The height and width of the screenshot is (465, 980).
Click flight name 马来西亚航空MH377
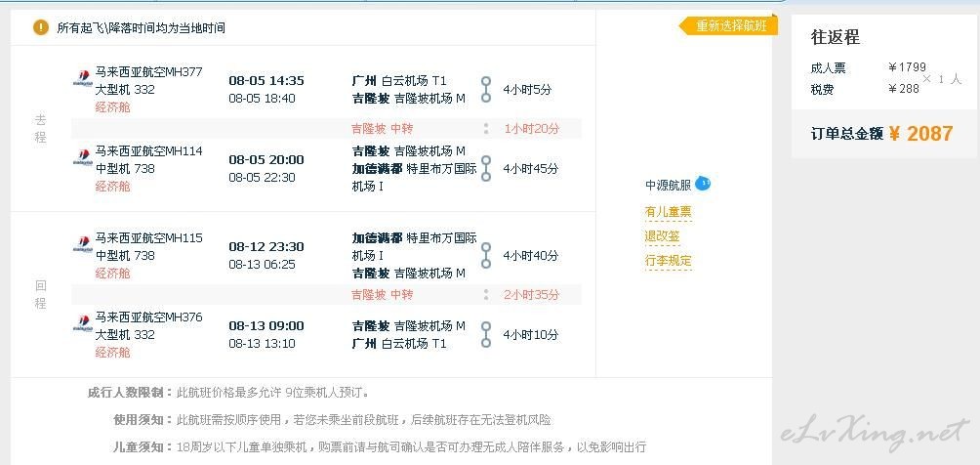coord(148,72)
